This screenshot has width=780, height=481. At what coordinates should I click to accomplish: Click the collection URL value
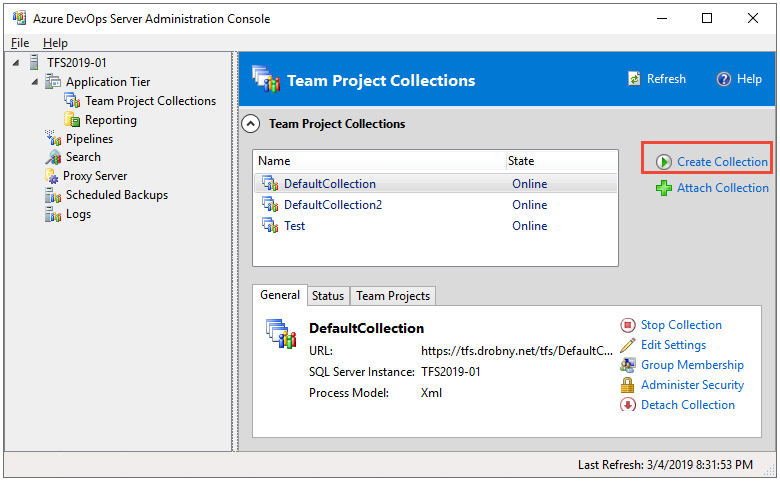click(517, 351)
